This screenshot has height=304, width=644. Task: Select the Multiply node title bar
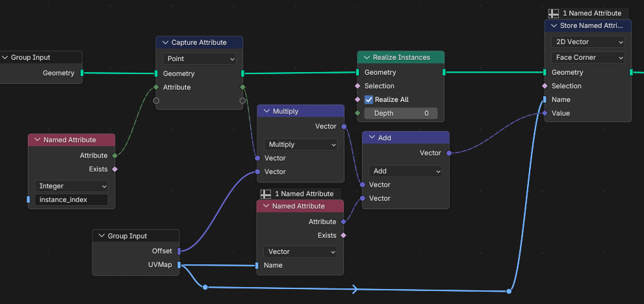pyautogui.click(x=300, y=111)
